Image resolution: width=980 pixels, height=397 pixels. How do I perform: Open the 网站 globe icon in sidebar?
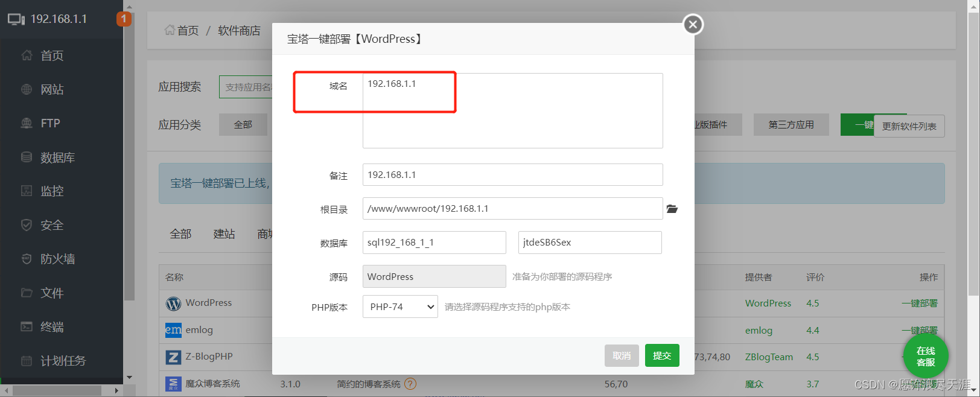point(27,89)
